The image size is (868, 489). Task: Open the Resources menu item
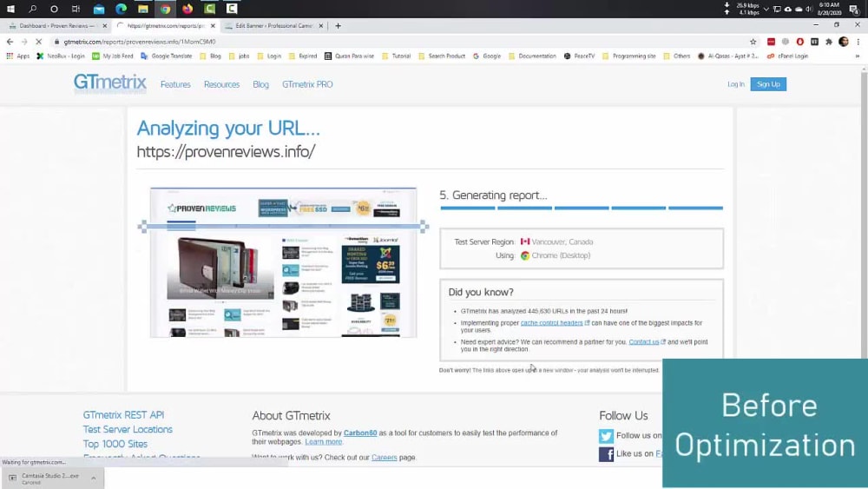click(x=221, y=84)
